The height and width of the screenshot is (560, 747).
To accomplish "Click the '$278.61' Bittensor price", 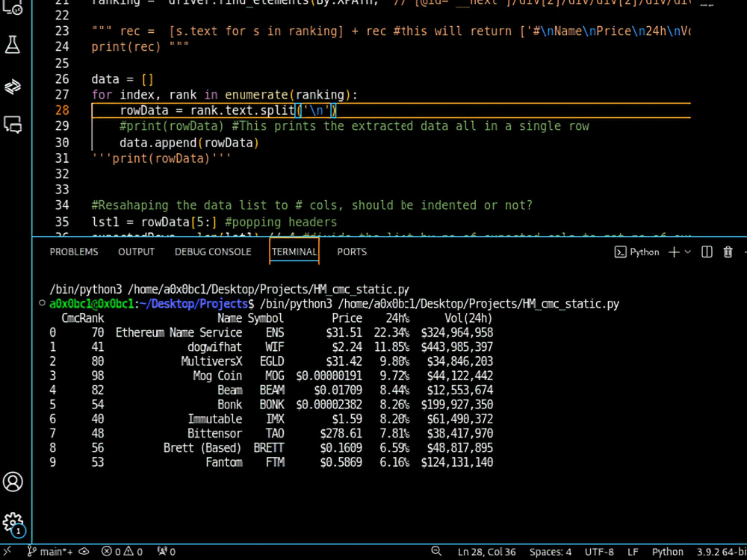I will click(341, 433).
